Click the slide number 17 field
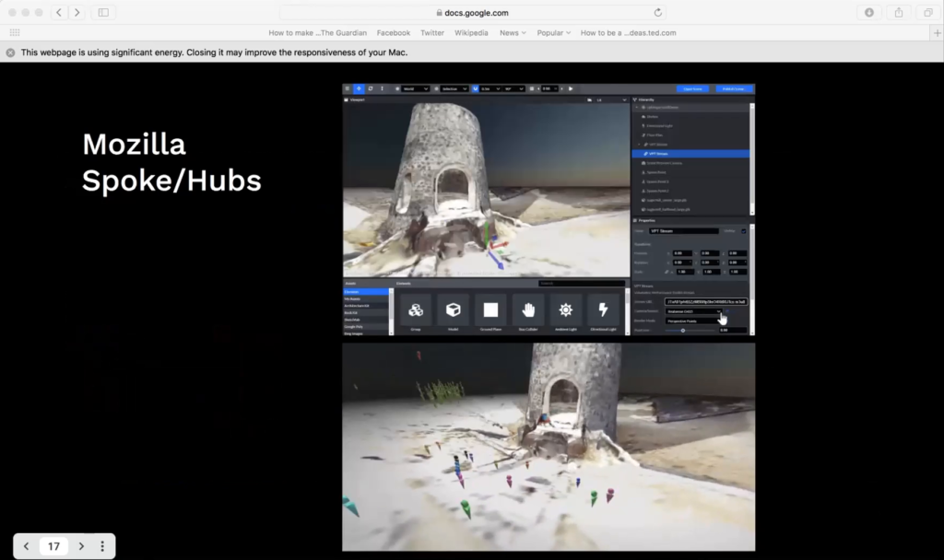 [x=53, y=546]
